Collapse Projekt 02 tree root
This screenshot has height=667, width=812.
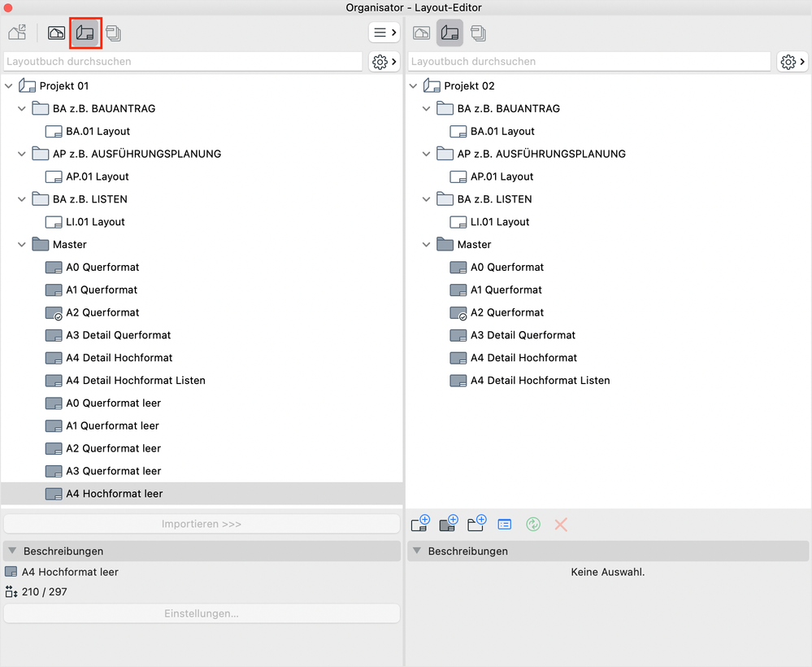[413, 86]
